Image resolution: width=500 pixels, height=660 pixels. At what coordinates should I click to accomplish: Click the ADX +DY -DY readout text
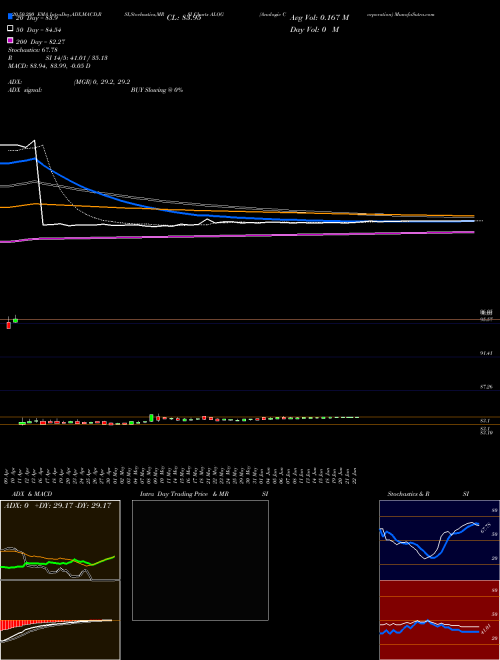point(57,505)
